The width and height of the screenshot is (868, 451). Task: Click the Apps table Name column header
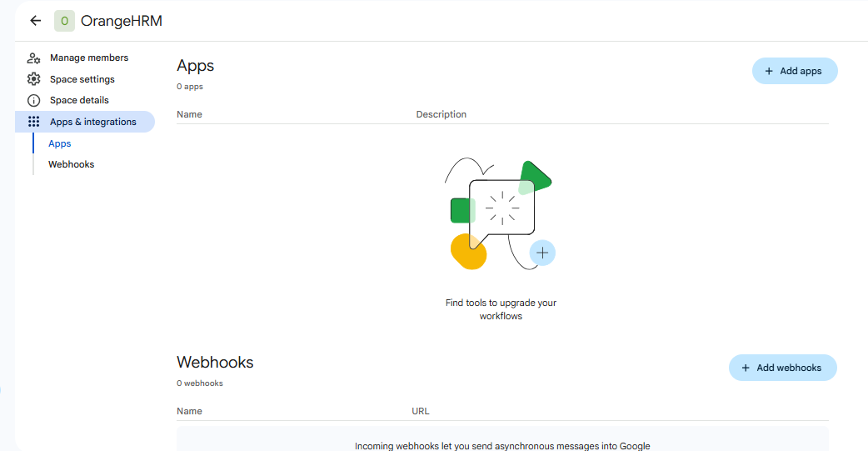coord(189,114)
